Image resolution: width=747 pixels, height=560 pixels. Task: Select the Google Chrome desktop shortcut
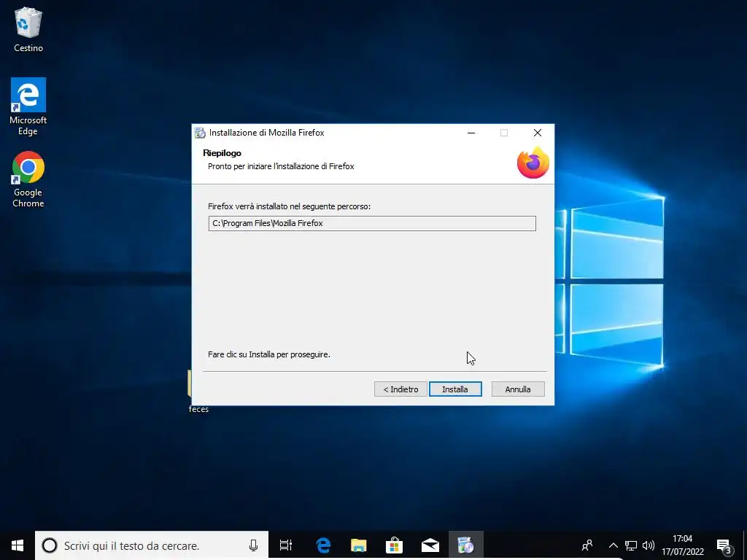[x=28, y=179]
